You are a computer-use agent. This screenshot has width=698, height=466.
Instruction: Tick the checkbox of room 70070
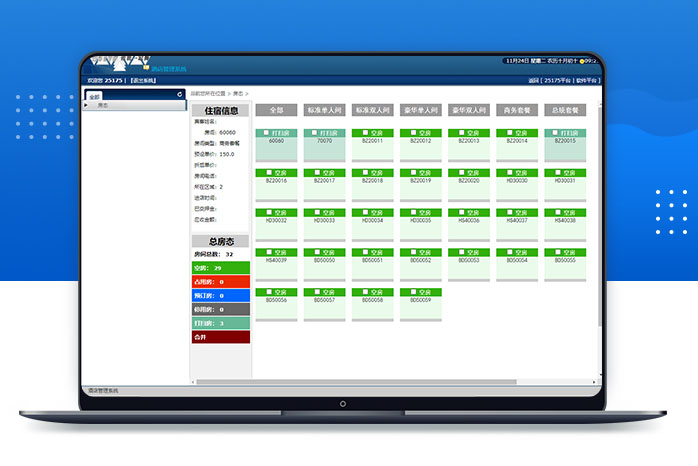[x=314, y=133]
